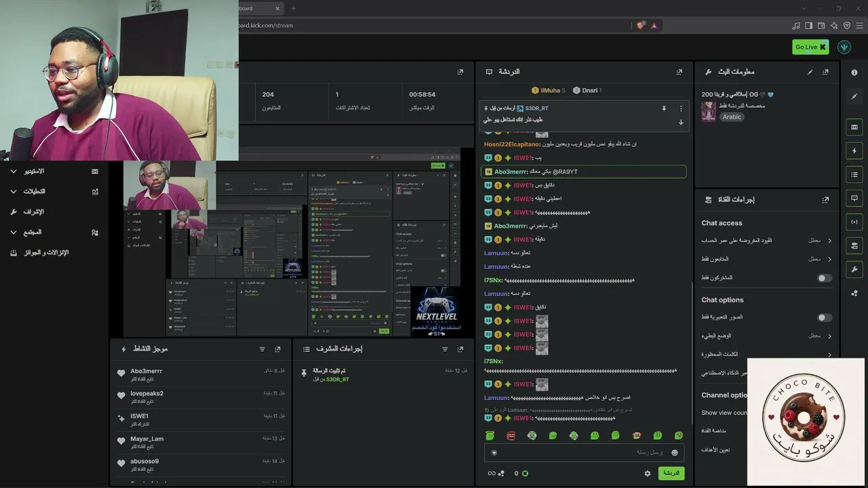868x488 pixels.
Task: Toggle the stream preview panel icon in right sidebar
Action: (854, 127)
